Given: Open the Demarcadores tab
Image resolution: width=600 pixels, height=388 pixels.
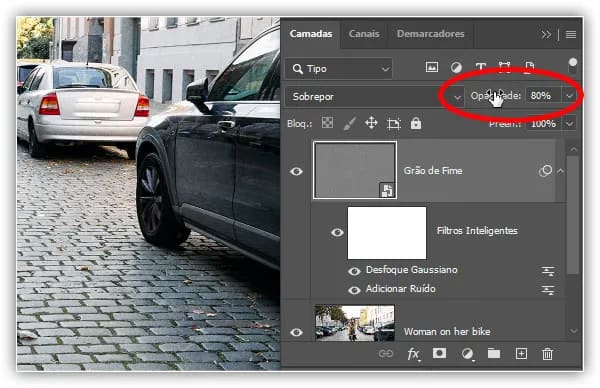Looking at the screenshot, I should click(x=430, y=34).
